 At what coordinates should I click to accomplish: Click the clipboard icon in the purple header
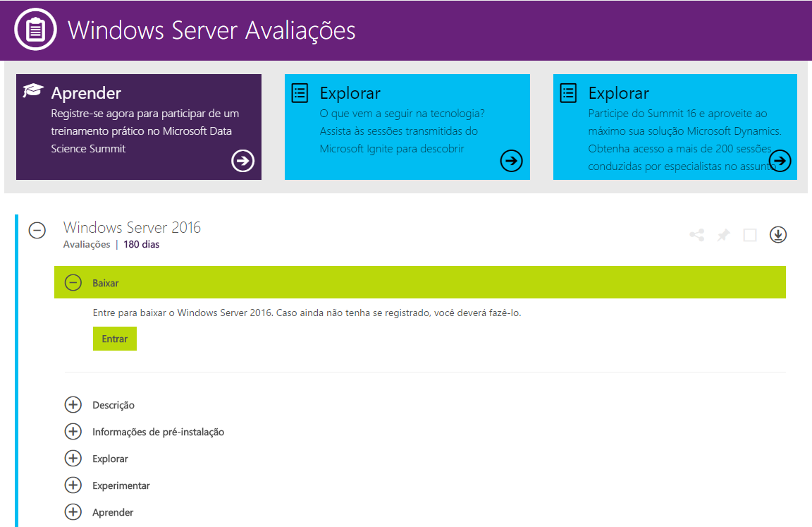pos(35,30)
